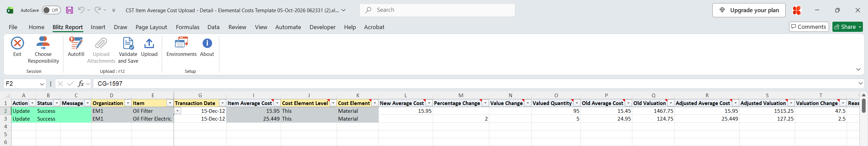Select row header 3
This screenshot has height=146, width=868.
(x=5, y=119)
